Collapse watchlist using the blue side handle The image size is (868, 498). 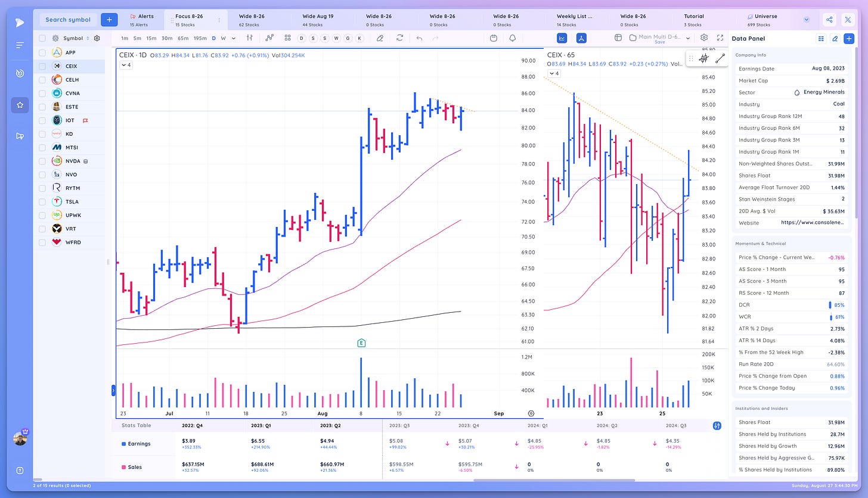click(x=113, y=391)
